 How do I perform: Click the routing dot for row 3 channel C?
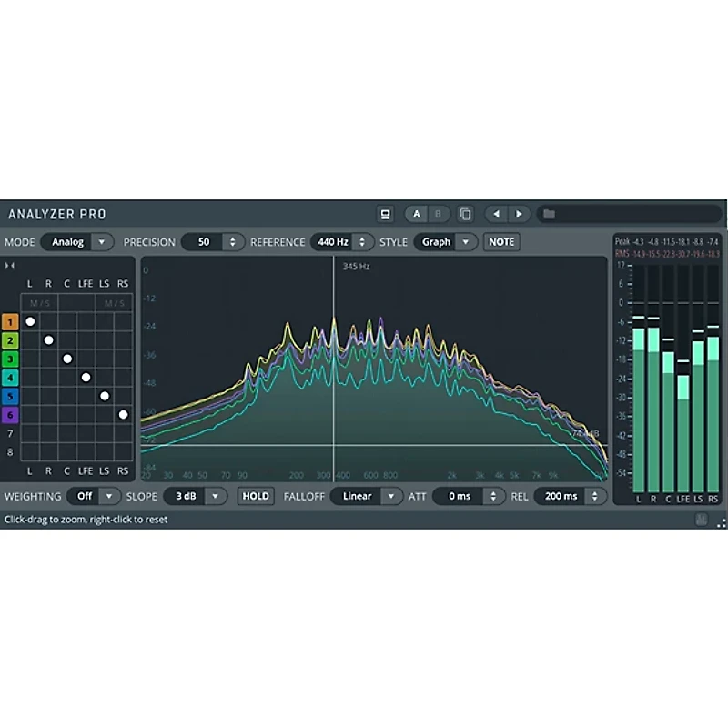coord(67,359)
